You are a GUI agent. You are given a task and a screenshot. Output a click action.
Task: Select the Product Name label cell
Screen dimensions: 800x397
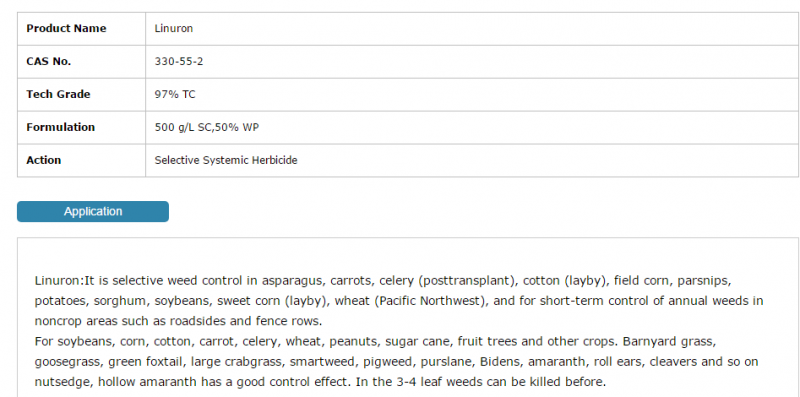tap(82, 29)
